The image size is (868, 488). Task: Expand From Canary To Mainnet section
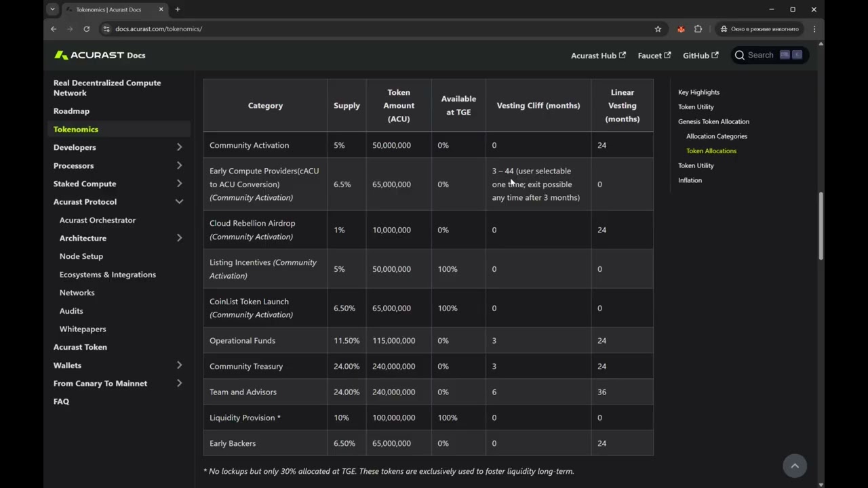pos(179,384)
